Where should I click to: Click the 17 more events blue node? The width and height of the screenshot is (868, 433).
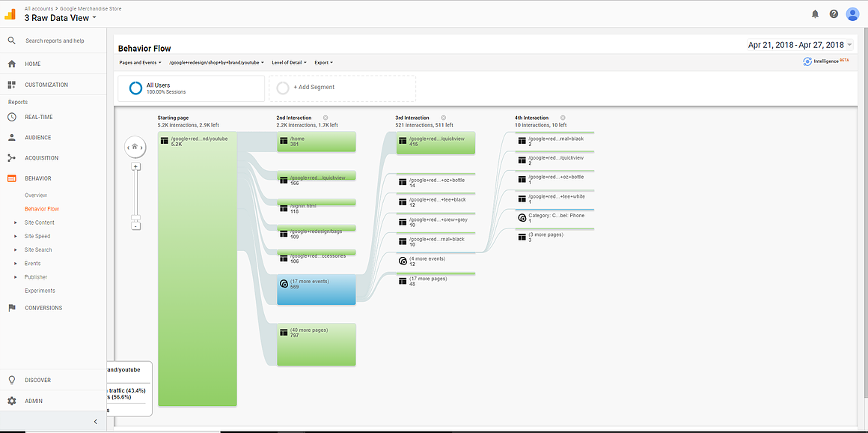(316, 289)
